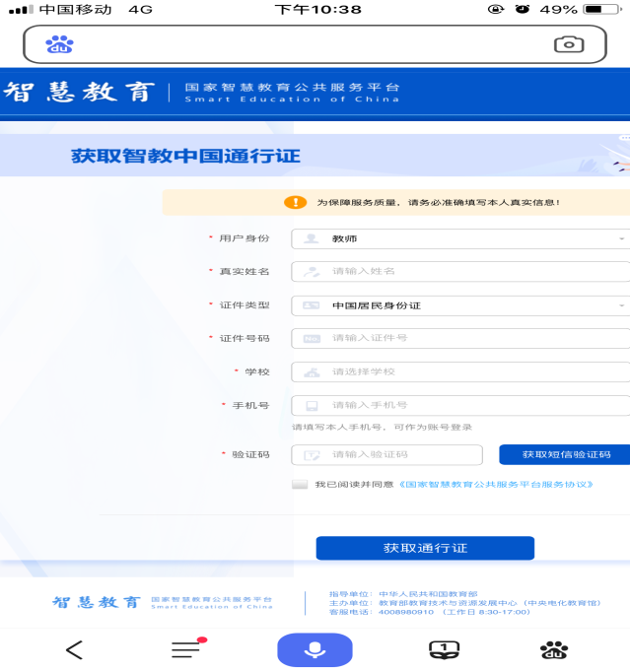Focus the 证件号码 ID number field
The image size is (630, 672).
tap(460, 338)
